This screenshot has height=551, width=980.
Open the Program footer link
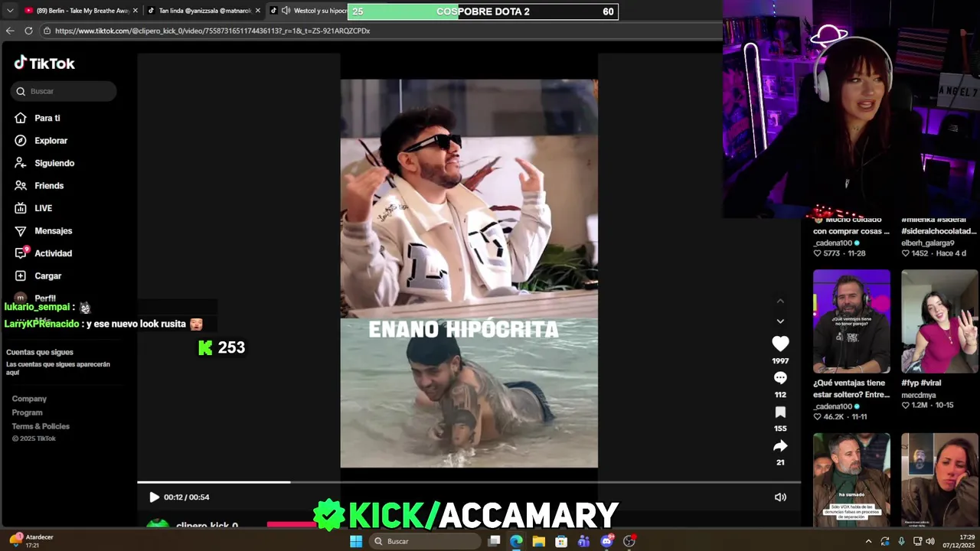pyautogui.click(x=27, y=412)
